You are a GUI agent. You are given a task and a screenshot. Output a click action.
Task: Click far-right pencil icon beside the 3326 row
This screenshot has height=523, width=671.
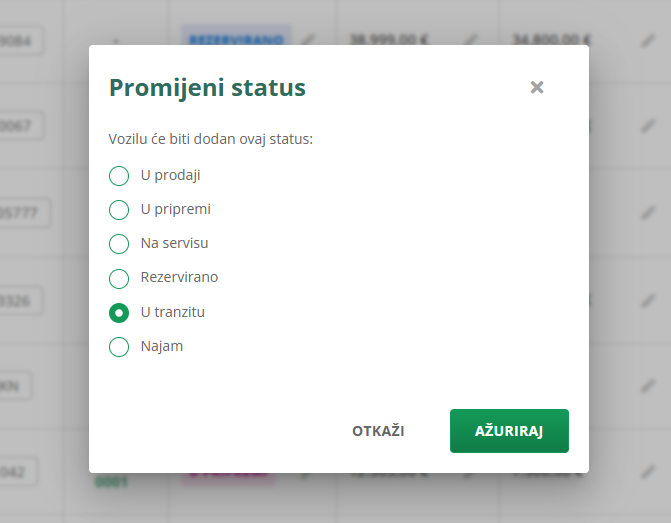pos(648,299)
